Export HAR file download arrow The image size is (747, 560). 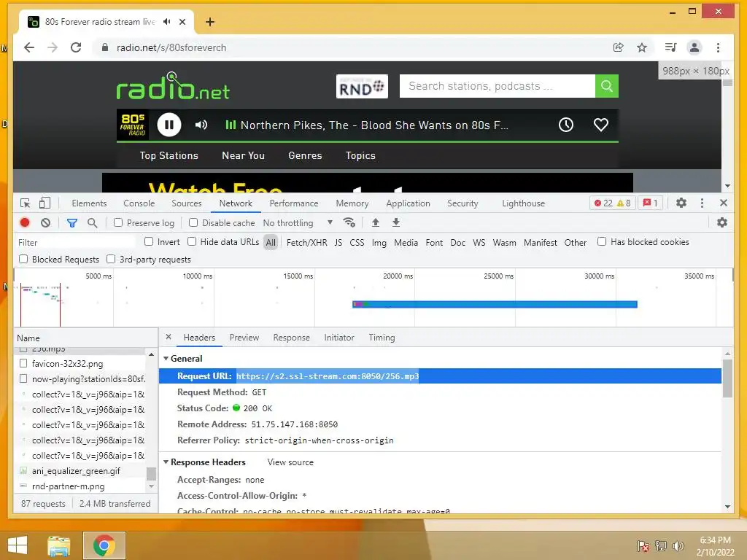tap(396, 222)
